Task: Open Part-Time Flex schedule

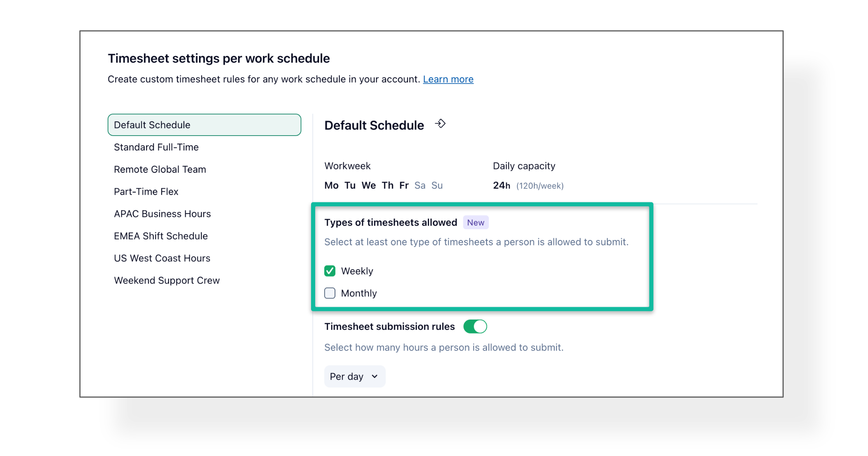Action: [x=146, y=192]
